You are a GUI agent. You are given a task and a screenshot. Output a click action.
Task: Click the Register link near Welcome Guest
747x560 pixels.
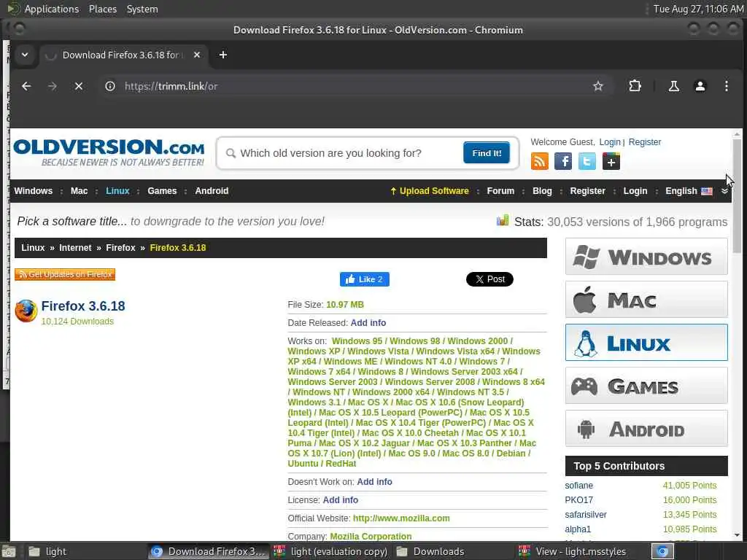pyautogui.click(x=645, y=142)
